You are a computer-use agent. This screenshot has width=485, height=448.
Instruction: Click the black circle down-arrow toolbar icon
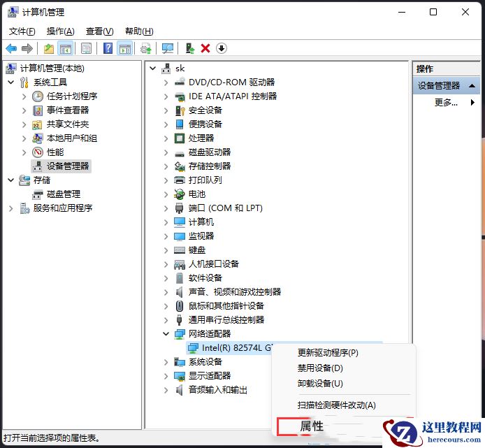[x=222, y=48]
